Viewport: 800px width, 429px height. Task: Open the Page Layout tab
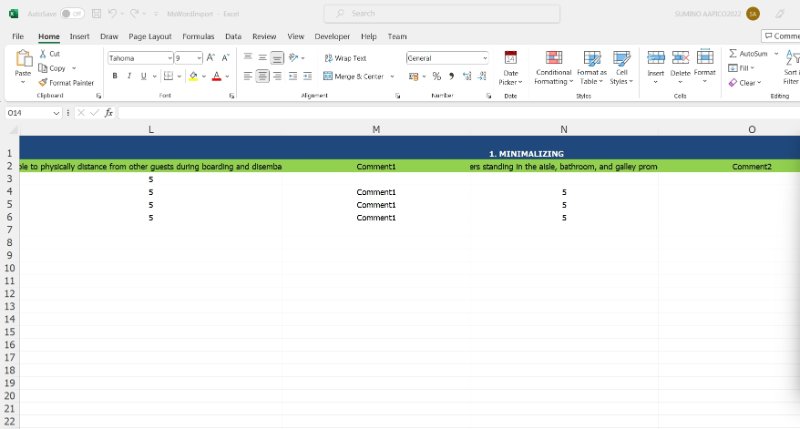pos(150,36)
